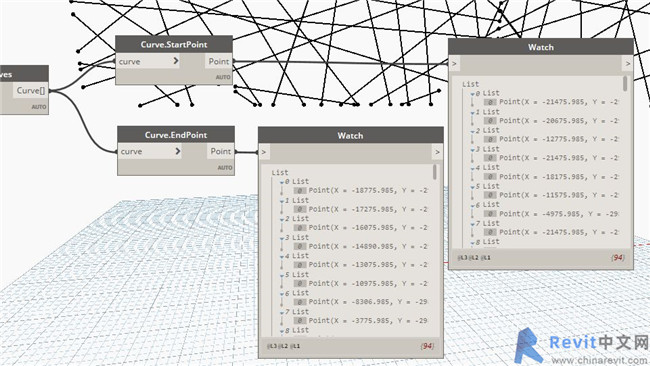
Task: Click AUTO lacing label on Curve.StartPoint node
Action: (223, 77)
